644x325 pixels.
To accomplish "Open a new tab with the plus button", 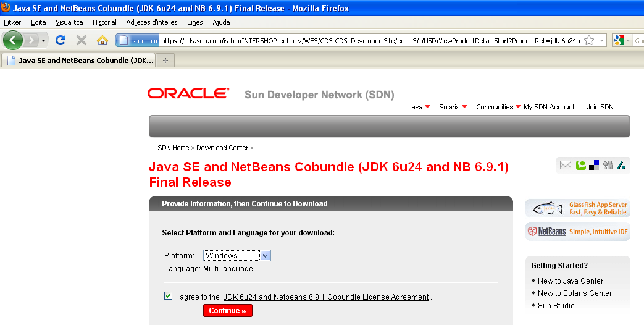I will point(165,61).
